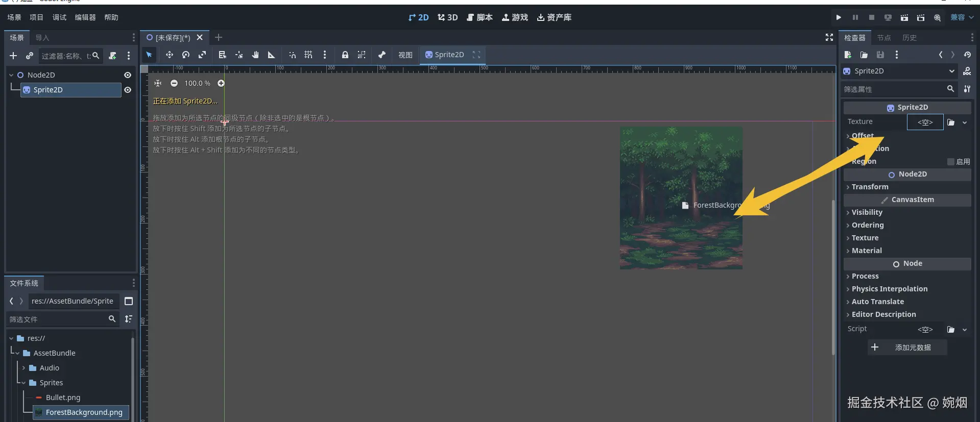Image resolution: width=980 pixels, height=422 pixels.
Task: Click the list-select nodes tool icon
Action: click(x=222, y=55)
